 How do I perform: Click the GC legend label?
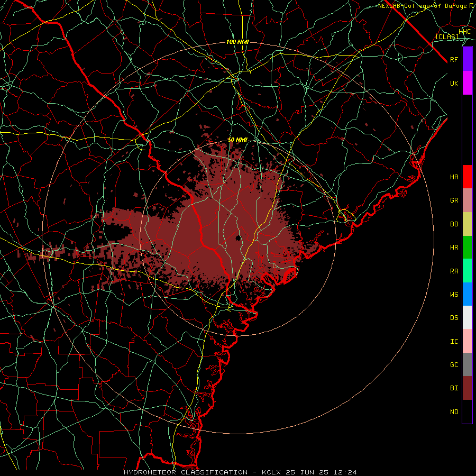454,365
